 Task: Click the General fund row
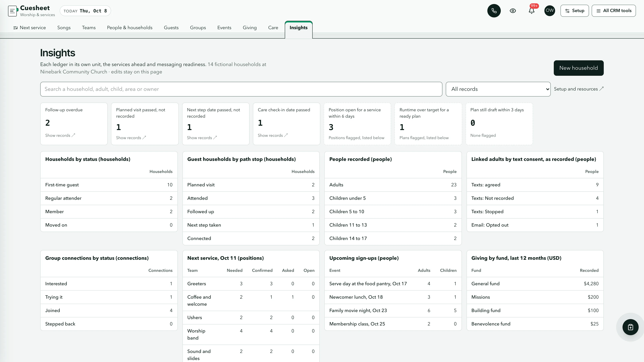point(535,284)
